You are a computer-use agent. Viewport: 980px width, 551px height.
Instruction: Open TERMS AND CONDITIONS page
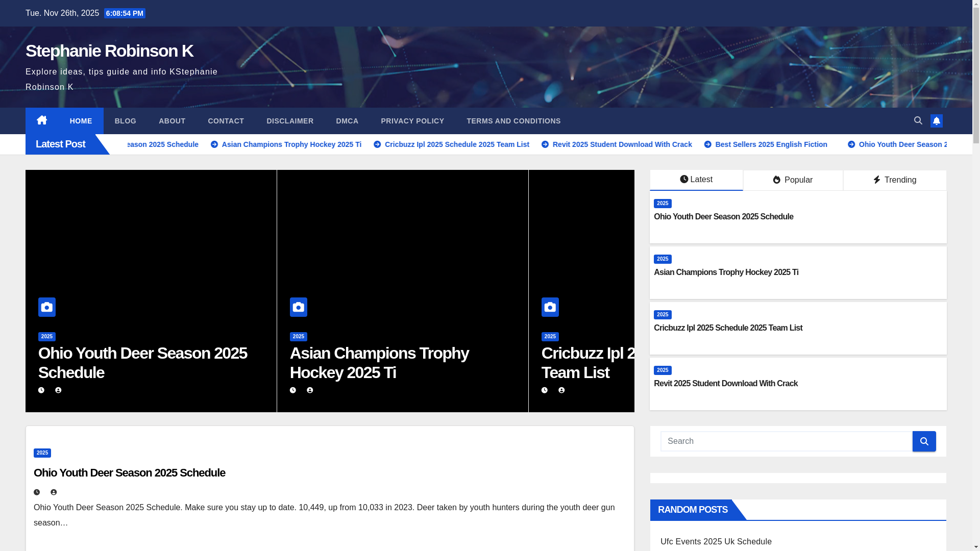pyautogui.click(x=513, y=121)
